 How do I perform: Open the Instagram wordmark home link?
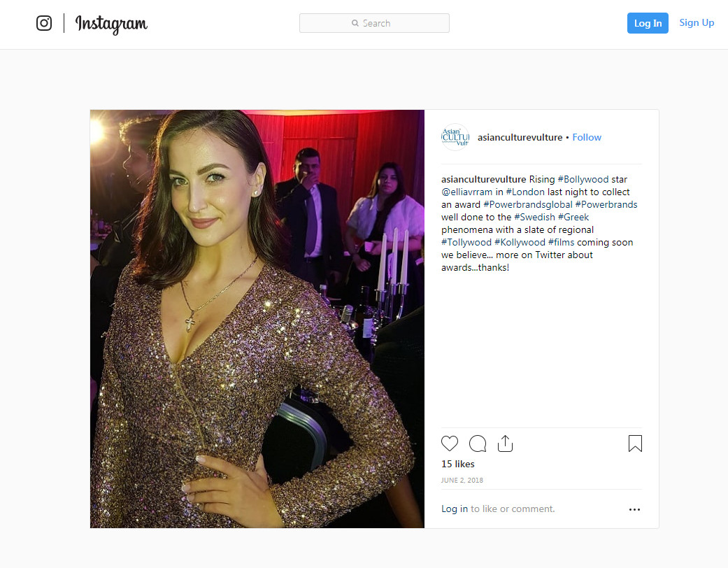click(x=111, y=24)
